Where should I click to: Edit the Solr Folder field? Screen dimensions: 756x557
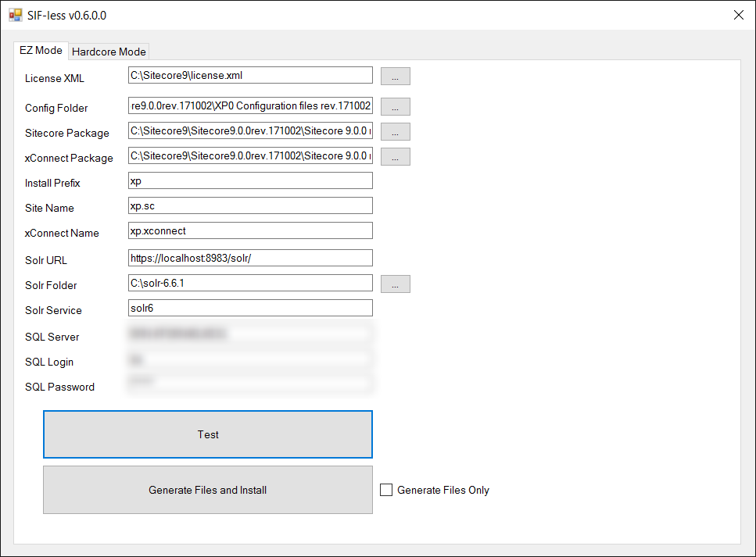click(x=250, y=283)
